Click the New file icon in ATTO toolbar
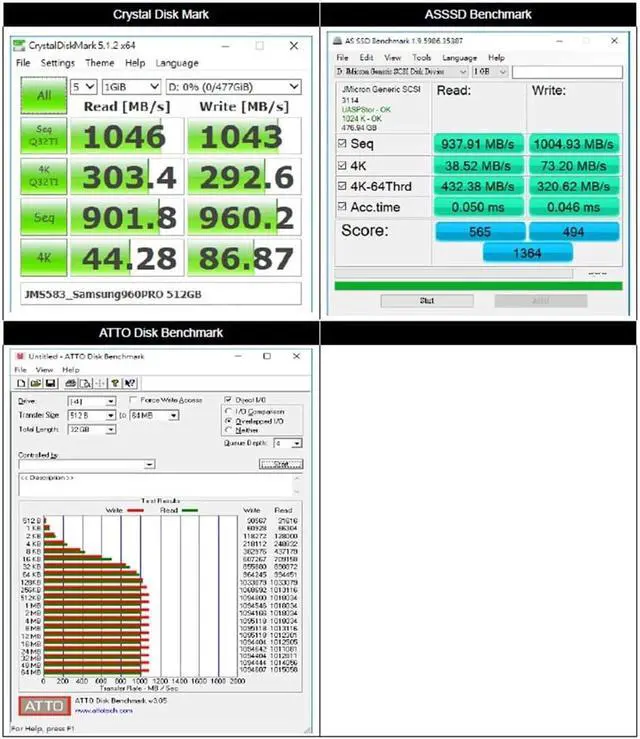This screenshot has width=640, height=739. pyautogui.click(x=22, y=382)
